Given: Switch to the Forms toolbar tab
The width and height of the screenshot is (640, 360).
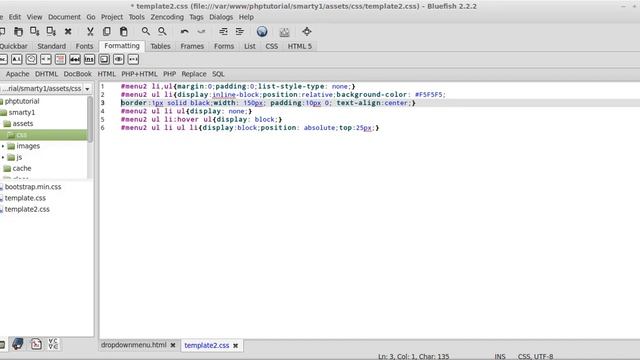Looking at the screenshot, I should pyautogui.click(x=224, y=47).
